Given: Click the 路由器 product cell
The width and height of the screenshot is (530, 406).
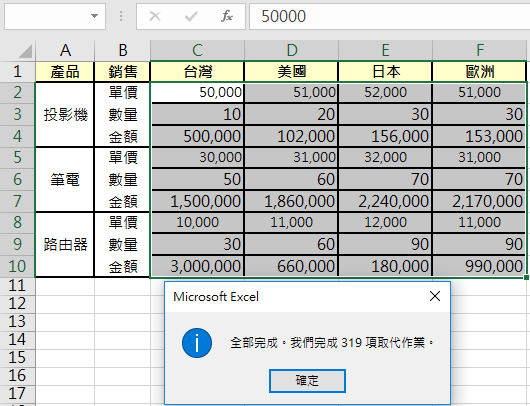Looking at the screenshot, I should [x=65, y=244].
